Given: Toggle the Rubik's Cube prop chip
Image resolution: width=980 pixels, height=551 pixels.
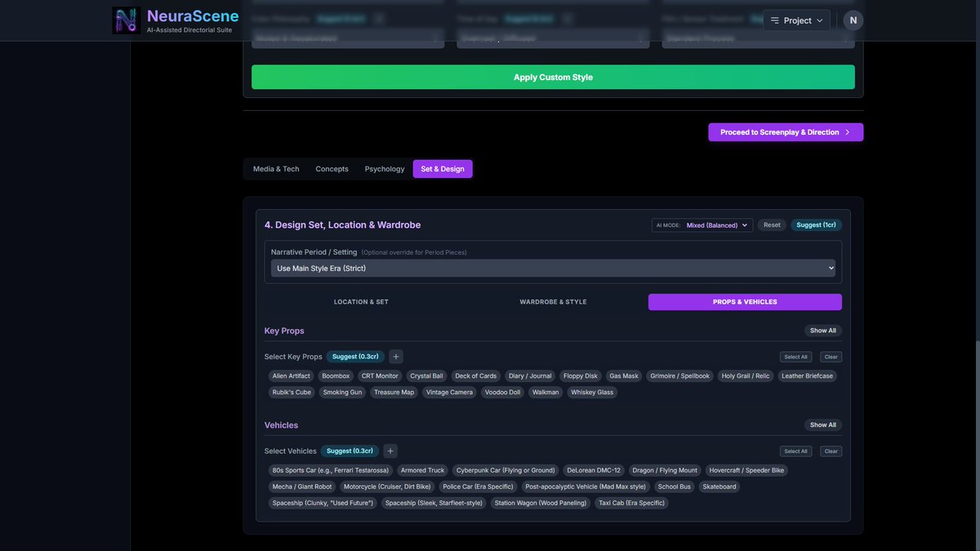Looking at the screenshot, I should coord(292,393).
